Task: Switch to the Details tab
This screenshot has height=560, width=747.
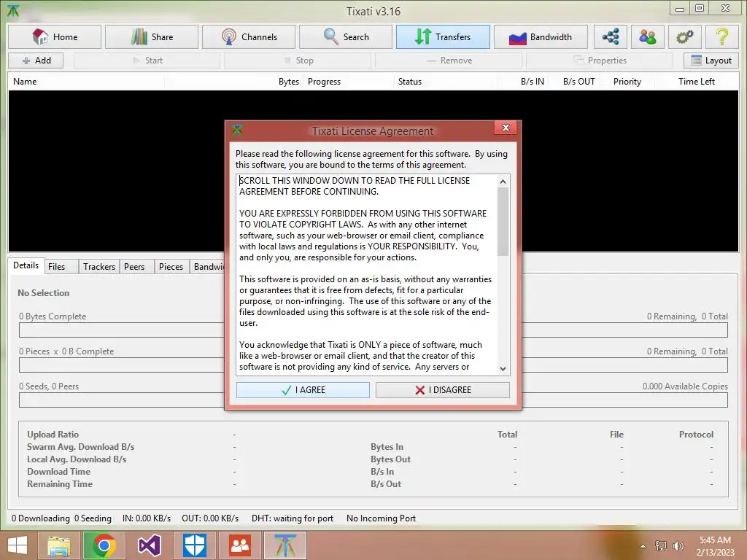Action: [26, 265]
